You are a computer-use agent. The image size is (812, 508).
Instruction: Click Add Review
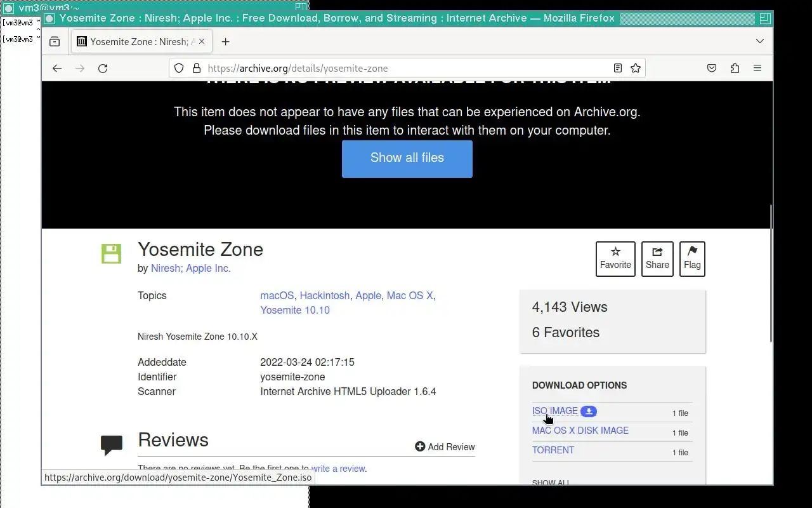pyautogui.click(x=445, y=447)
